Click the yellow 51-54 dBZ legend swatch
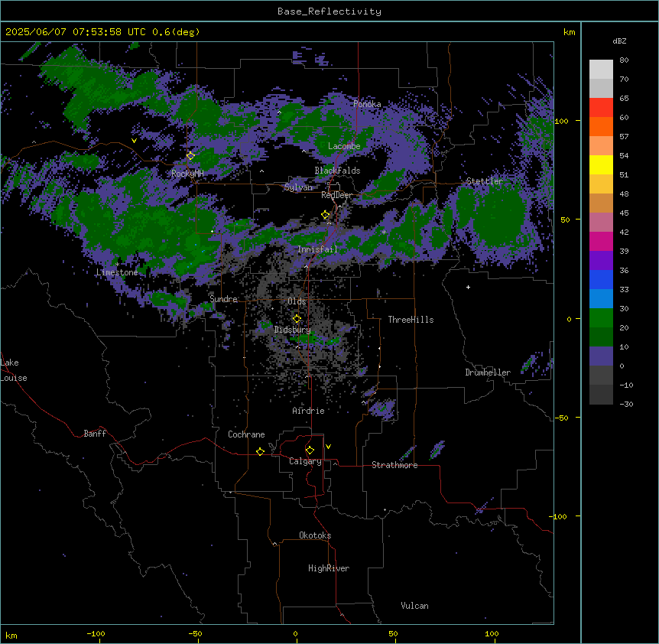 tap(601, 165)
